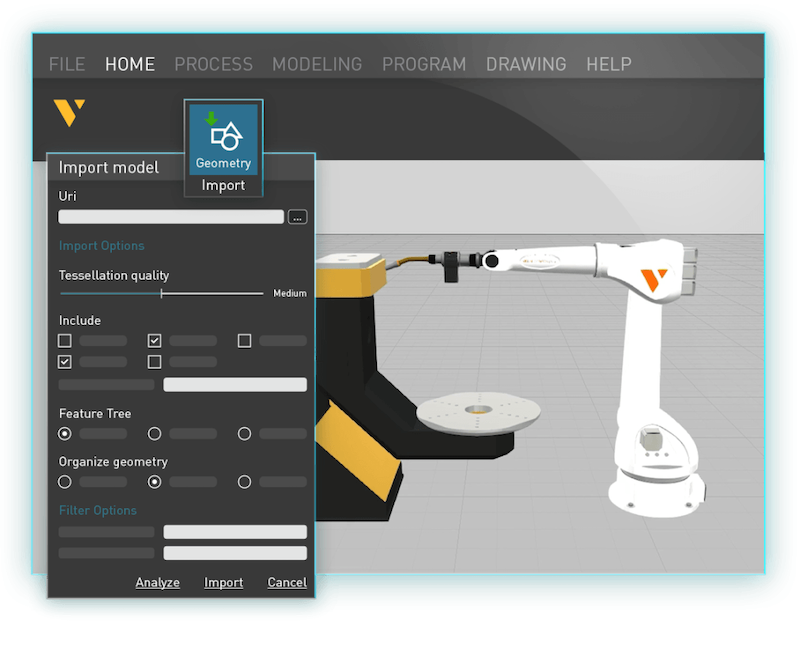Select the first radio option under Organize geometry

click(x=65, y=482)
